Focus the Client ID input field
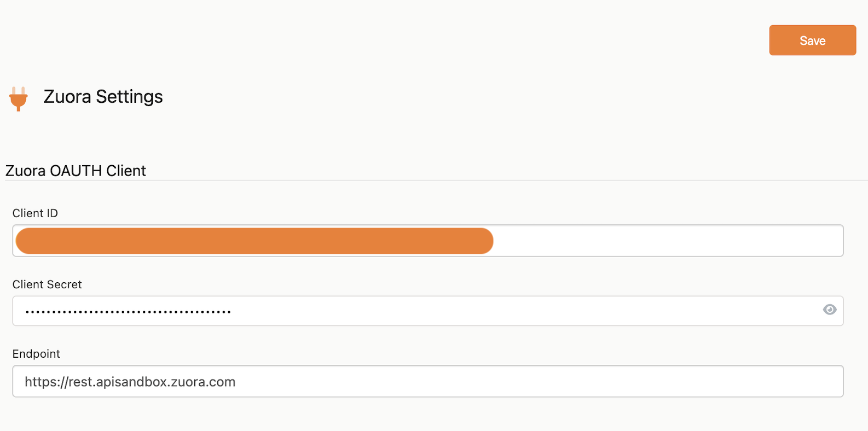Viewport: 868px width, 431px height. (428, 241)
